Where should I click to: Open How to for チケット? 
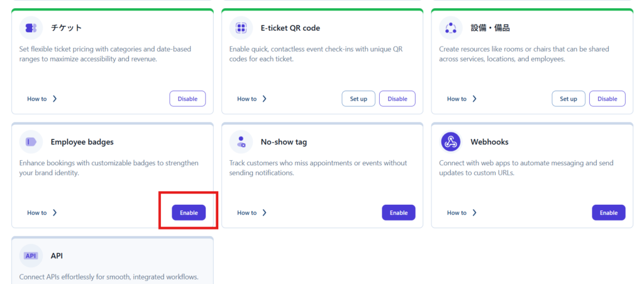(x=42, y=99)
